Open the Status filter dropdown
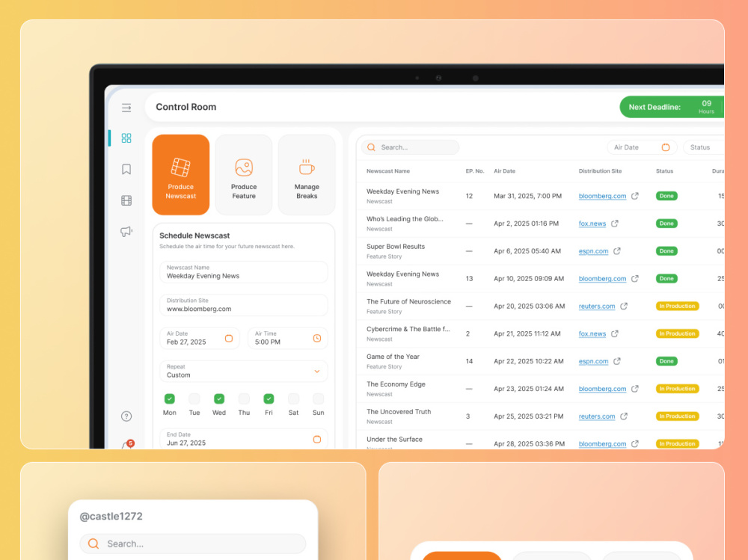This screenshot has width=748, height=560. click(x=704, y=147)
